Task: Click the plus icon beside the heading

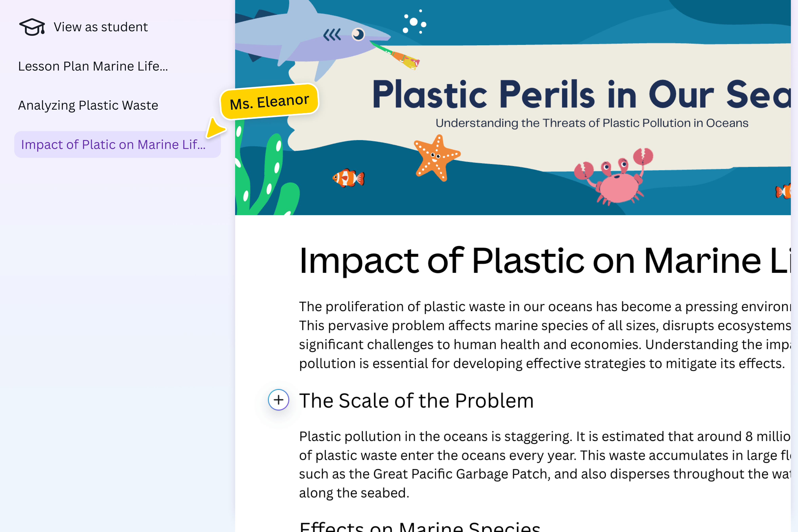Action: coord(278,400)
